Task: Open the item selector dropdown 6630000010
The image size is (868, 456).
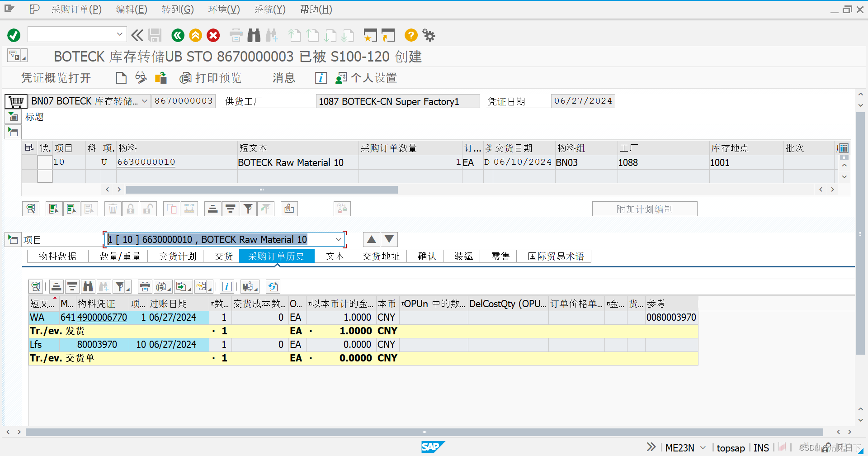Action: click(x=338, y=239)
